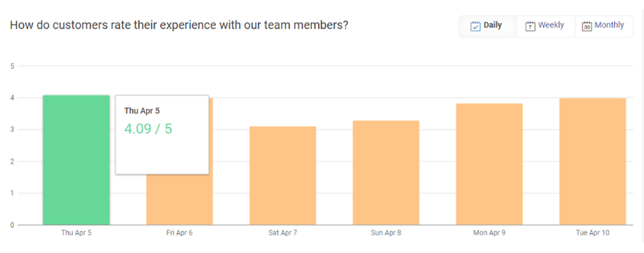The width and height of the screenshot is (644, 253).
Task: Select the green Thu Apr 5 bar
Action: [x=76, y=160]
